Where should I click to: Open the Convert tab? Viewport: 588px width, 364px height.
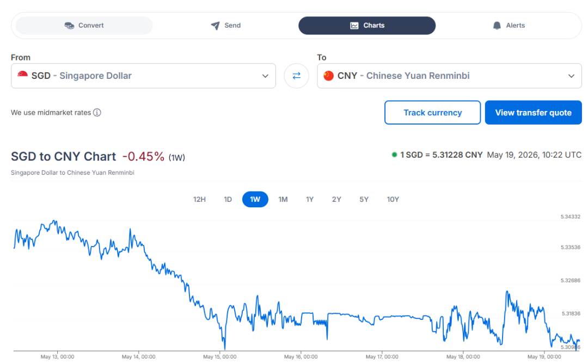pos(84,26)
